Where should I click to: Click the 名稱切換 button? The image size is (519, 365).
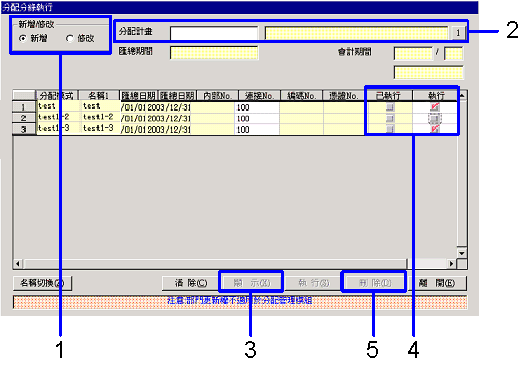pyautogui.click(x=42, y=283)
